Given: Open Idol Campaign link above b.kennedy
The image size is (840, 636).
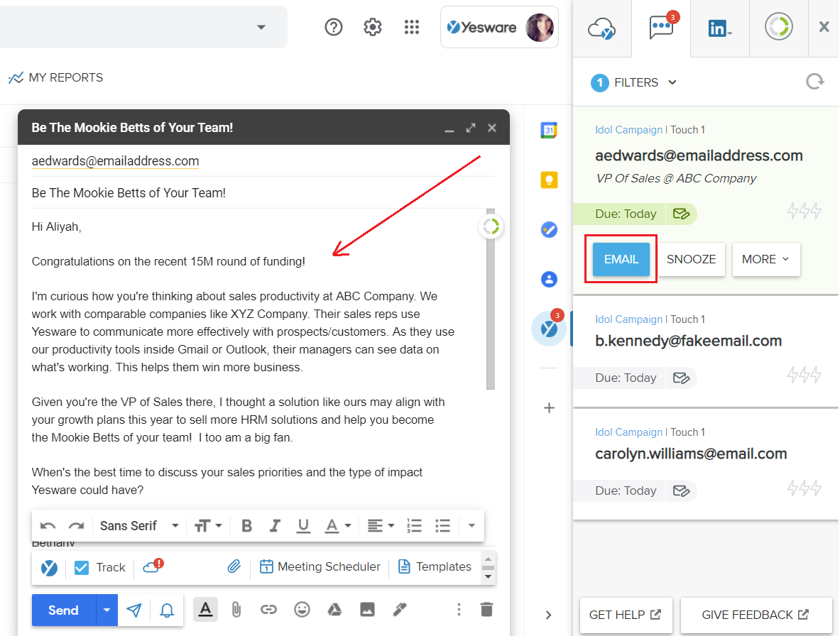Looking at the screenshot, I should pos(629,319).
